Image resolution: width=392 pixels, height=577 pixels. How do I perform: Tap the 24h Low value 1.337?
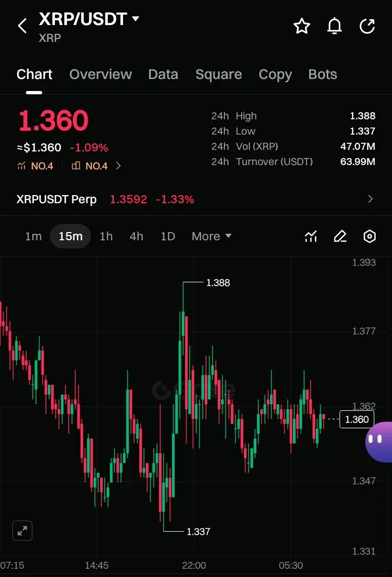362,131
